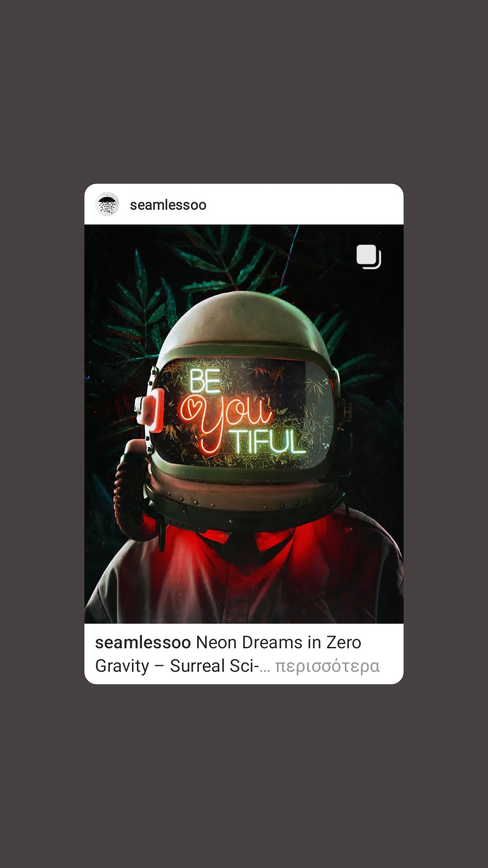This screenshot has height=868, width=488.
Task: Click the neon BE lettering in visor
Action: coord(205,381)
